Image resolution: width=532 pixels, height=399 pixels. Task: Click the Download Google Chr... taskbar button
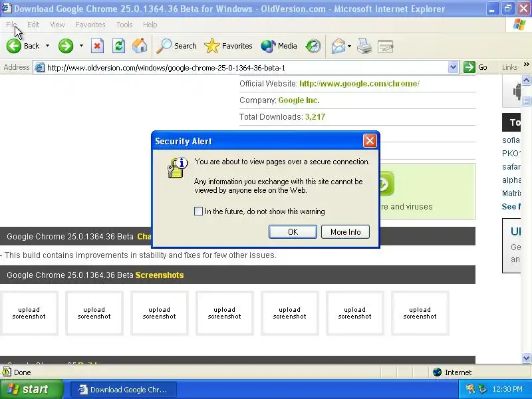coord(124,390)
